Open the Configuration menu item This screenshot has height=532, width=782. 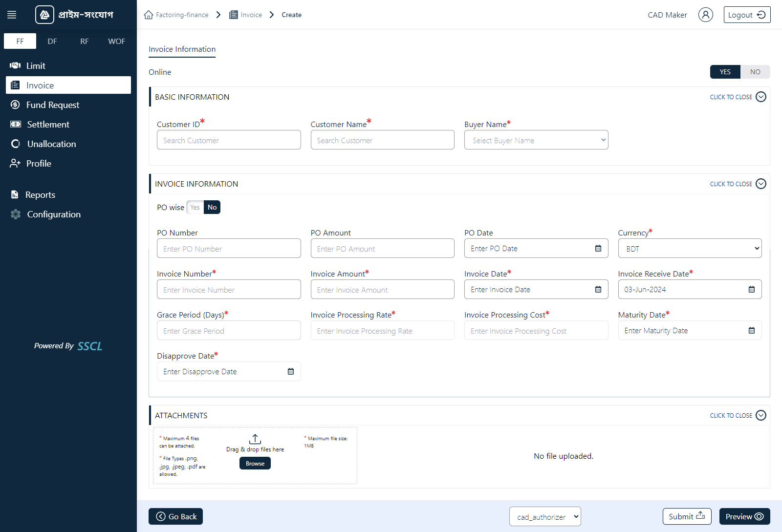(68, 214)
